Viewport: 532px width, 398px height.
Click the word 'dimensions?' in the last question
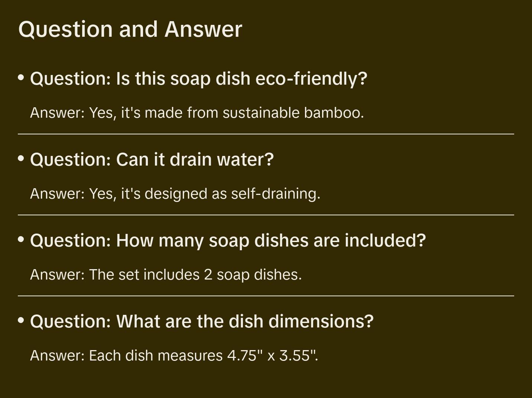321,321
